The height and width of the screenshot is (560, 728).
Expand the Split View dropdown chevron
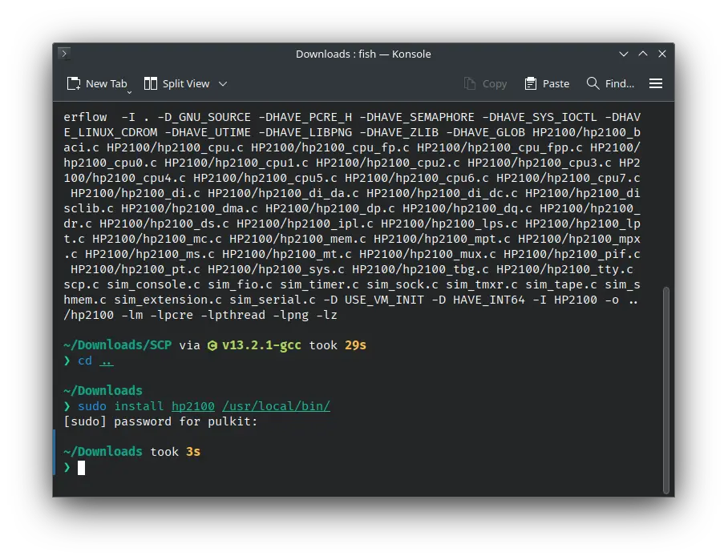(223, 84)
